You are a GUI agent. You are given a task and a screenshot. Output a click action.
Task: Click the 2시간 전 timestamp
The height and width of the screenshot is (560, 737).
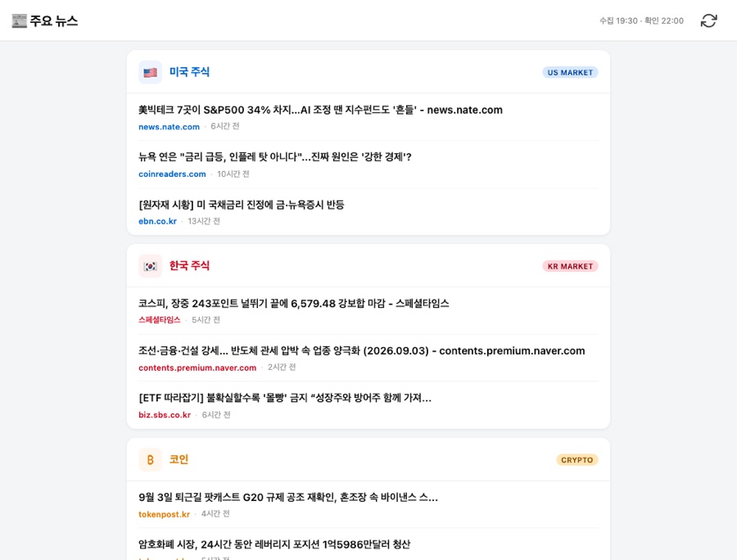282,368
